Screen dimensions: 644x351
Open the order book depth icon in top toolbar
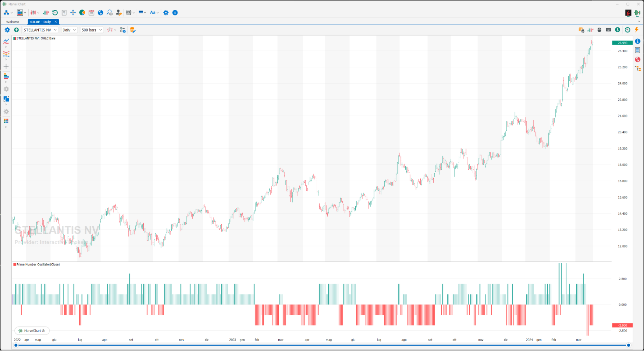pyautogui.click(x=46, y=13)
